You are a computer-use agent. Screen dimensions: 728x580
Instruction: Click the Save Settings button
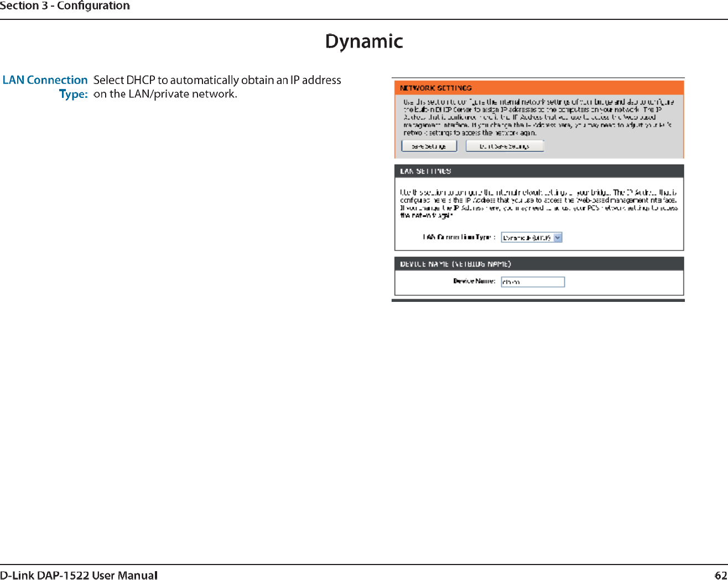pos(429,146)
